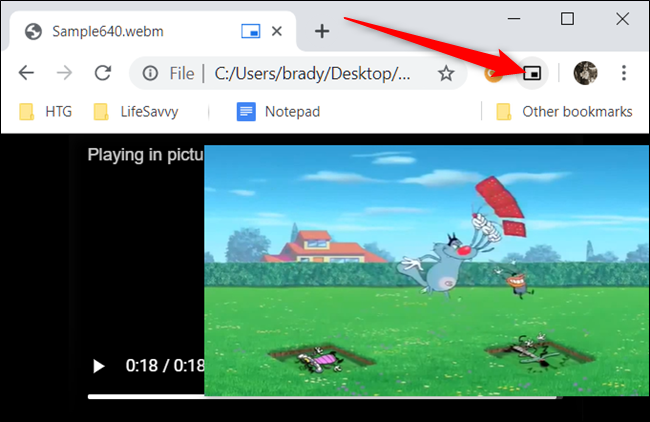Play the video

click(x=98, y=366)
